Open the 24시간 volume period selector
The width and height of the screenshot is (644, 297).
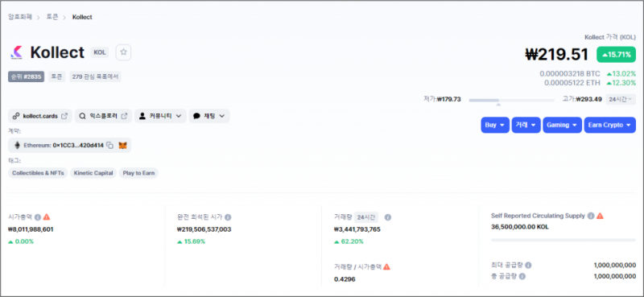pos(366,217)
